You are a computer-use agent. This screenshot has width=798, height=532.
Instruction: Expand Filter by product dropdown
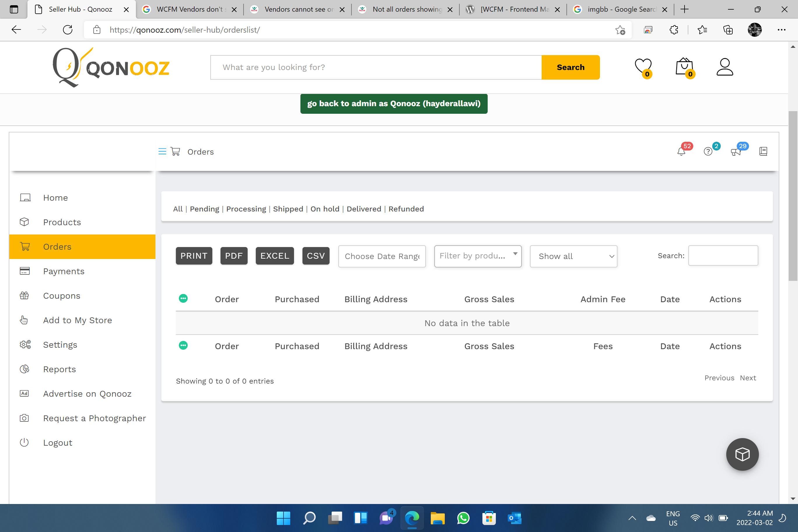pos(478,256)
